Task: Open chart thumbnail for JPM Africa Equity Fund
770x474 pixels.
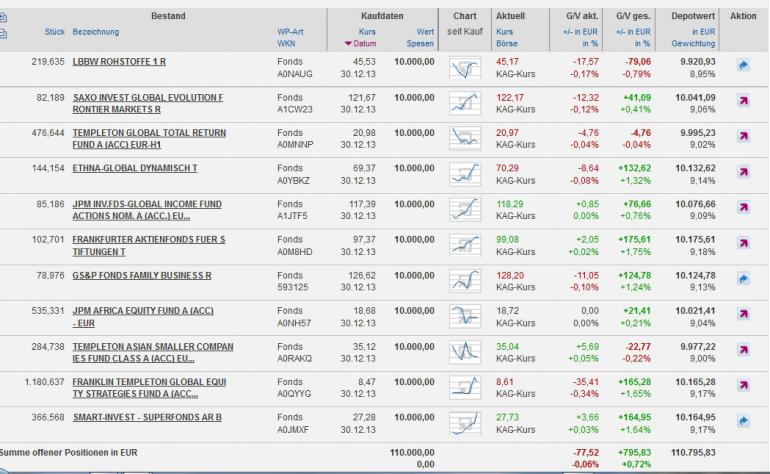Action: click(x=463, y=316)
